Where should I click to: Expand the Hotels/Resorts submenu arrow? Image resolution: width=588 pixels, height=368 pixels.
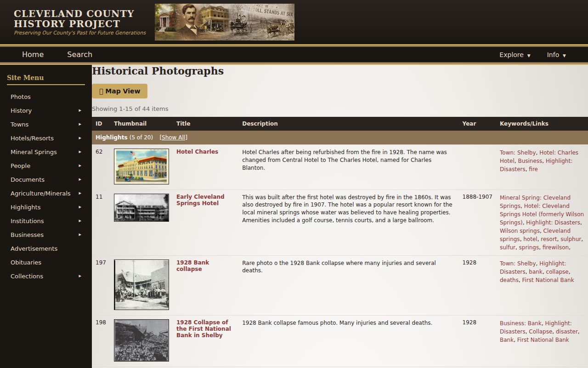click(80, 138)
